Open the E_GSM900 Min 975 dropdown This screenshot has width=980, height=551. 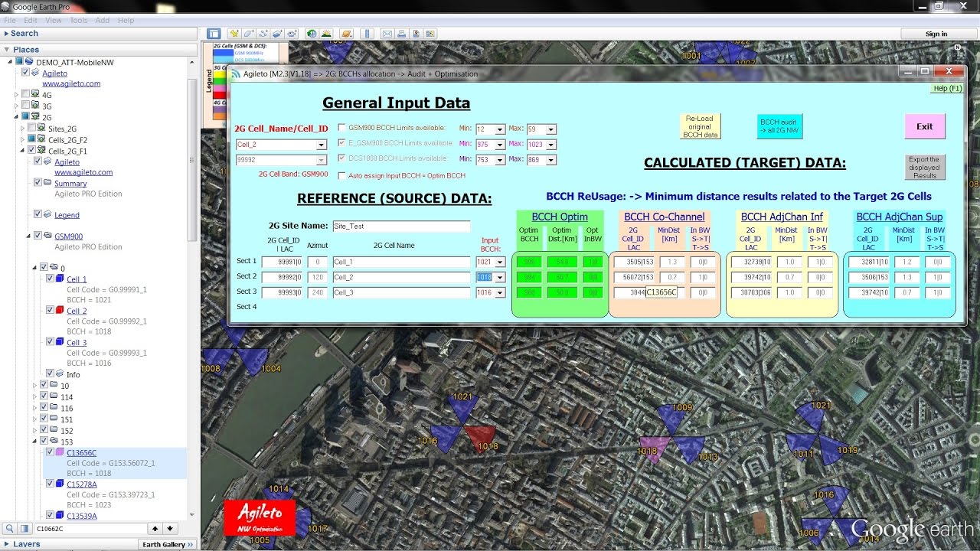500,145
